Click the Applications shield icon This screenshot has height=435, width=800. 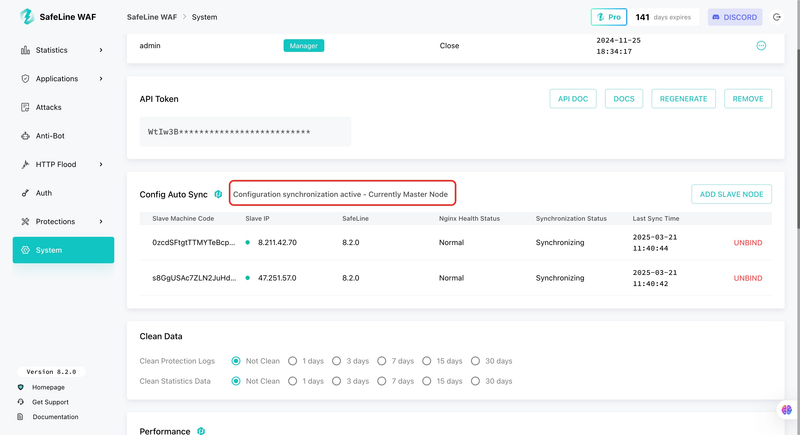point(25,79)
